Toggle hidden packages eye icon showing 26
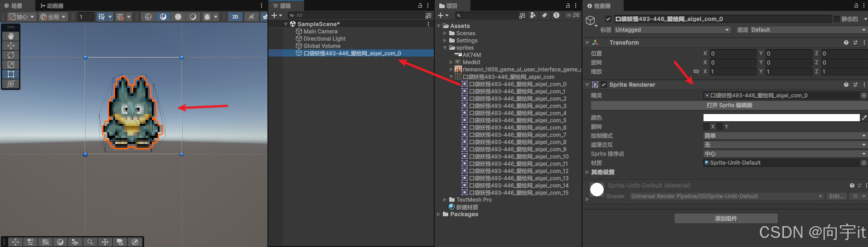 click(x=572, y=15)
